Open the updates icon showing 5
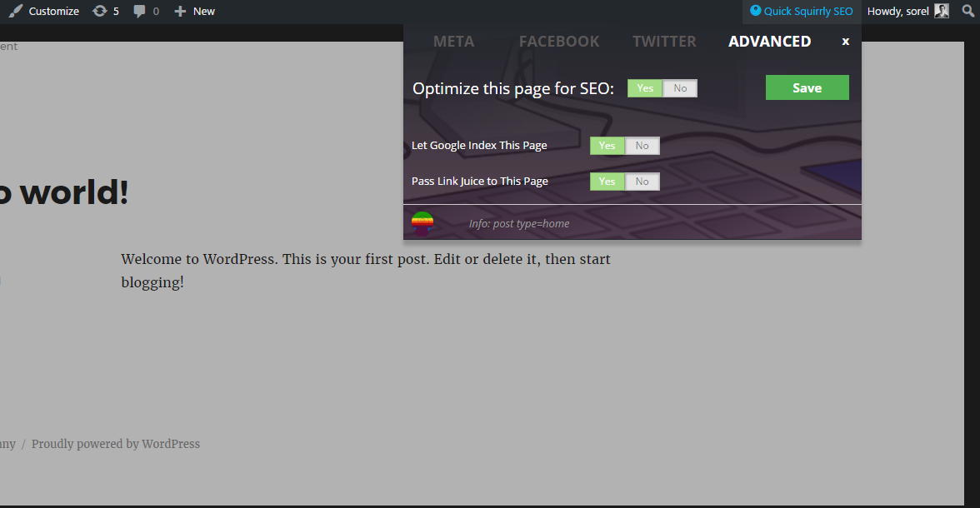Screen dimensions: 980x508 point(99,12)
